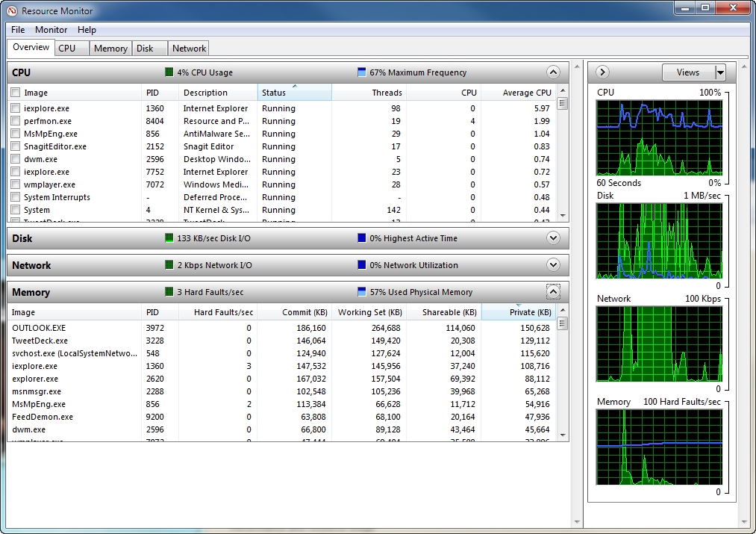Image resolution: width=756 pixels, height=534 pixels.
Task: Check the perfmon.exe process checkbox
Action: [x=16, y=121]
